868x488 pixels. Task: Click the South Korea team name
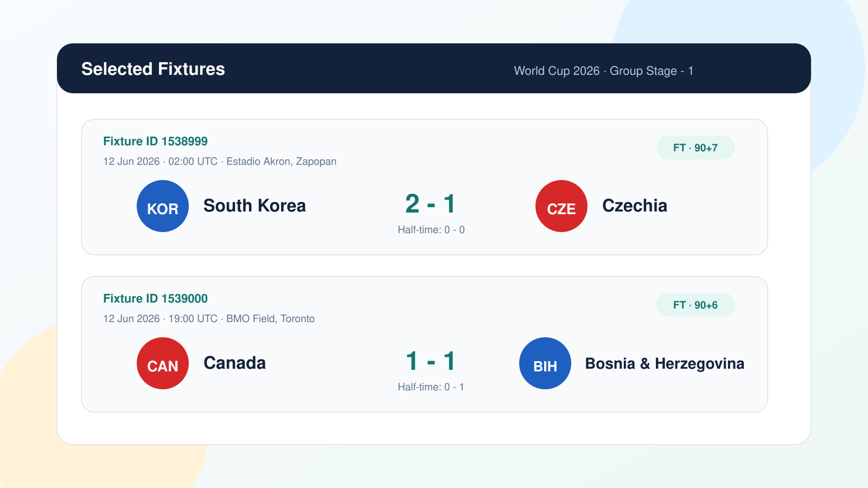point(254,206)
